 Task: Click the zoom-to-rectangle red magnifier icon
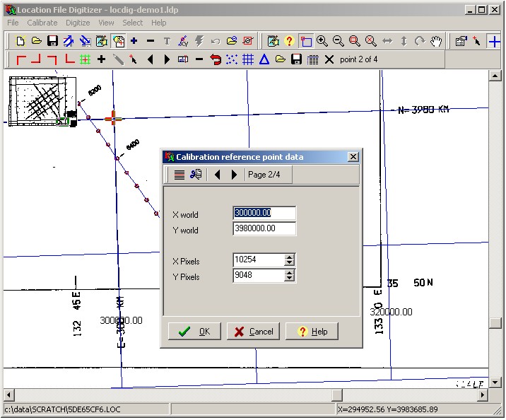click(x=355, y=41)
